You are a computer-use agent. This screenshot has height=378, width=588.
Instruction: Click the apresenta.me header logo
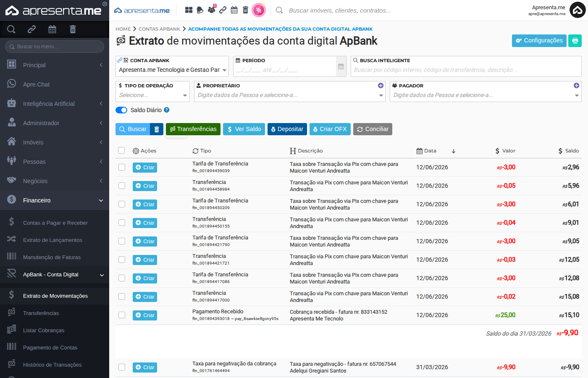[x=142, y=10]
